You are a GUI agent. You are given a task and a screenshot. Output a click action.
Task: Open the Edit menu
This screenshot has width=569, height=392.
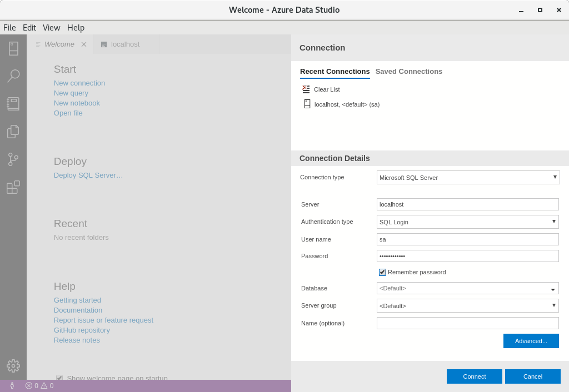point(29,28)
